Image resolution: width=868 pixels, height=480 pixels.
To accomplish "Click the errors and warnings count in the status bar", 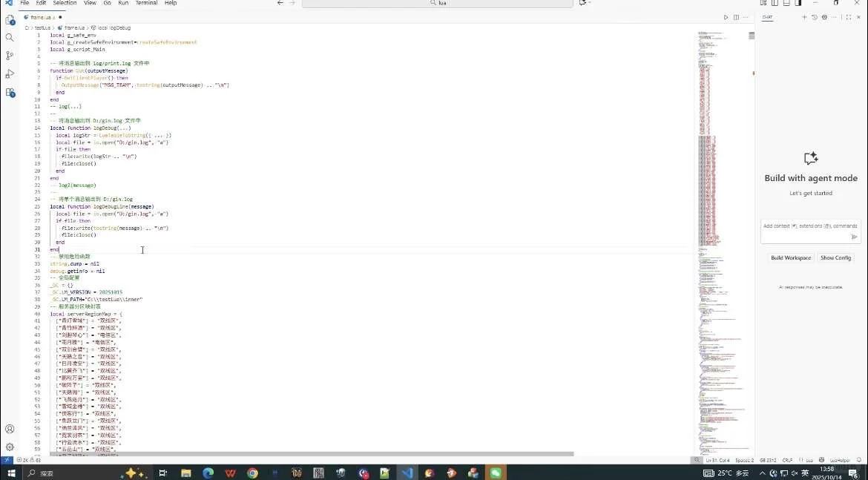I will point(29,460).
